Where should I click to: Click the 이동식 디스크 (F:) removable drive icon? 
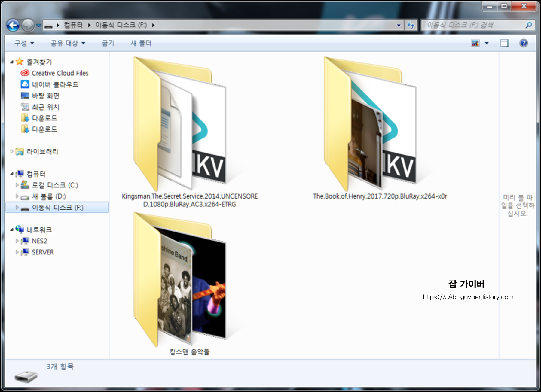(25, 208)
